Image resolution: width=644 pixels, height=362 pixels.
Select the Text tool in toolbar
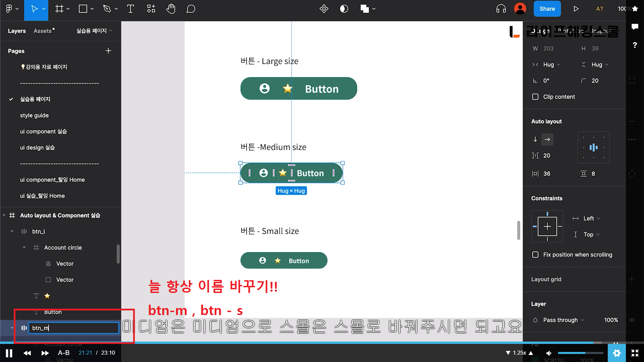130,9
